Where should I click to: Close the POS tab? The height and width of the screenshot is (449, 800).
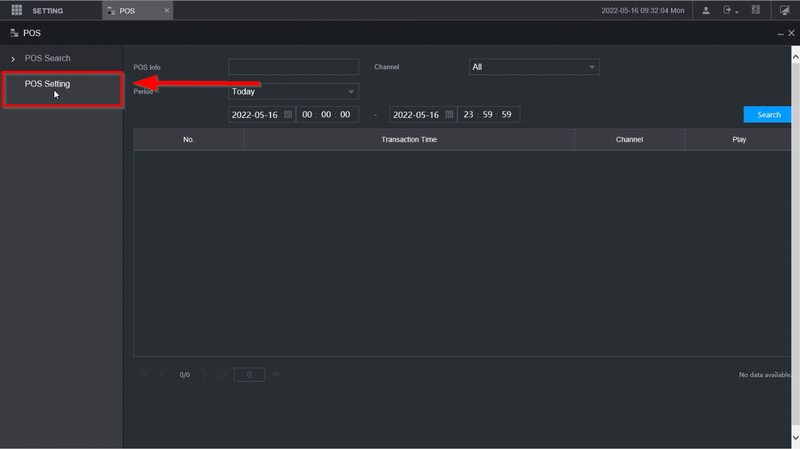[166, 10]
